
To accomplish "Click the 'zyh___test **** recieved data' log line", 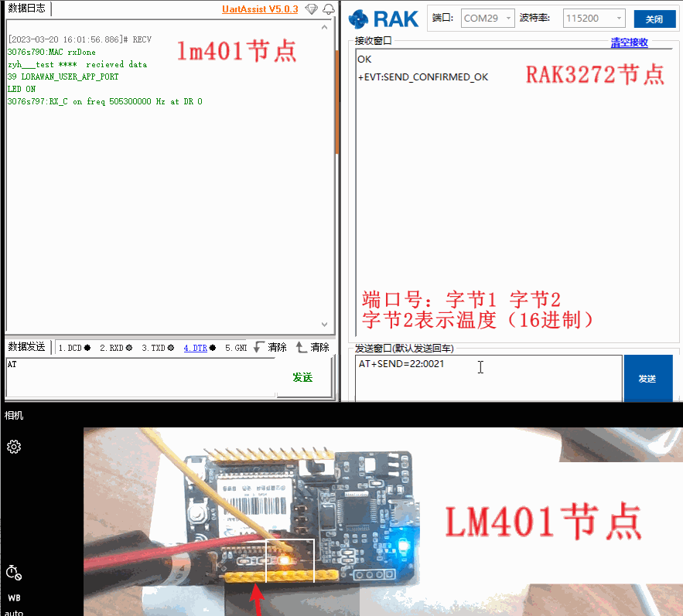I will click(x=77, y=64).
